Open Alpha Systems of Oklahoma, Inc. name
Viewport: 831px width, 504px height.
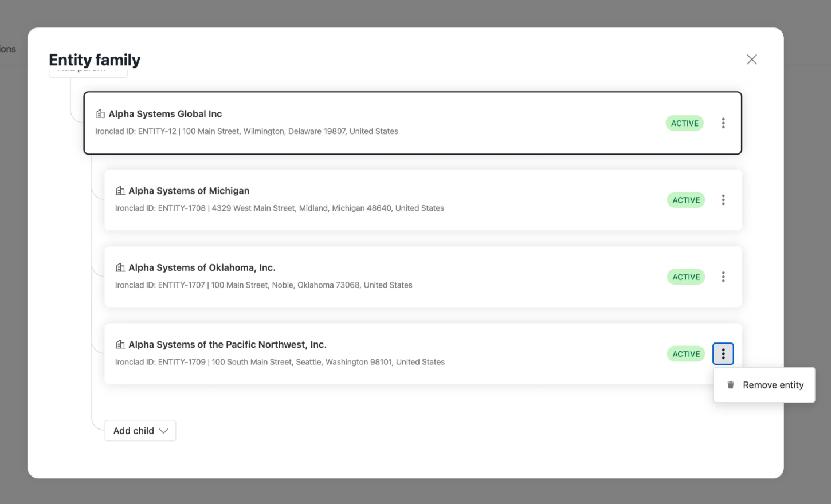(202, 267)
